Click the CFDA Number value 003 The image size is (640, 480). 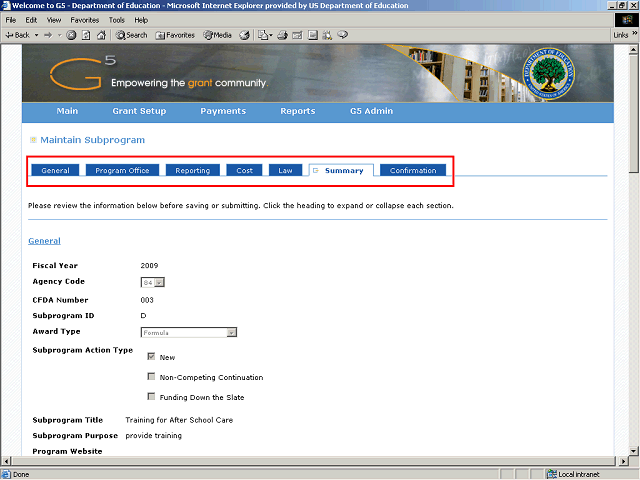147,300
